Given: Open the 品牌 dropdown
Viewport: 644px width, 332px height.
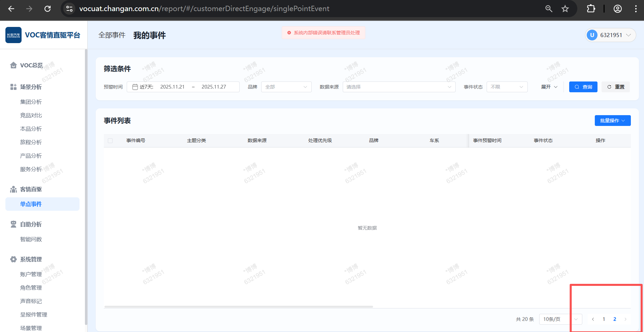Looking at the screenshot, I should 286,87.
